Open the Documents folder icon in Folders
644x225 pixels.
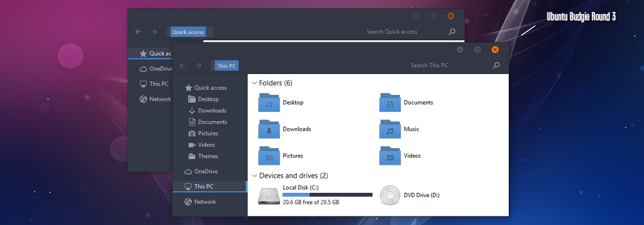[391, 102]
